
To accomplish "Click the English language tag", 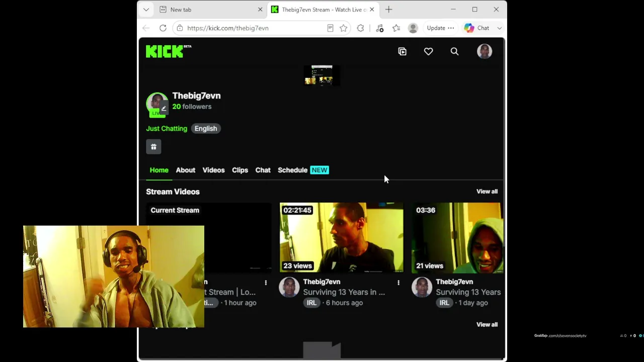I will click(x=206, y=129).
